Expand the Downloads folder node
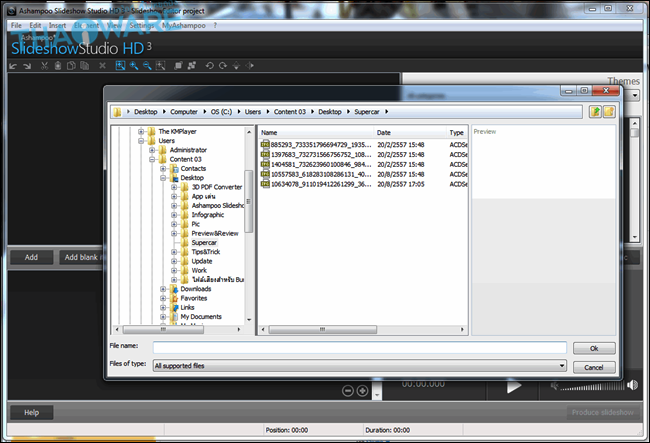Viewport: 650px width, 443px height. click(163, 289)
